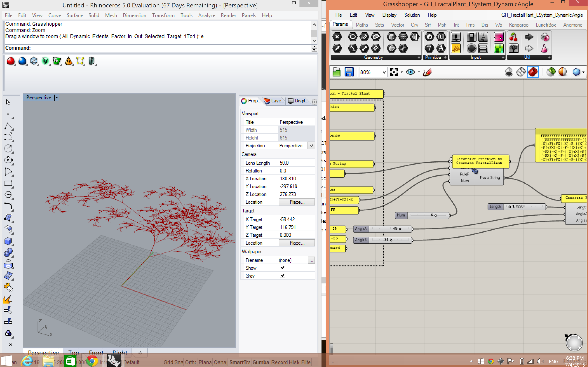This screenshot has height=367, width=588.
Task: Toggle the Grid Snap status option
Action: (173, 362)
